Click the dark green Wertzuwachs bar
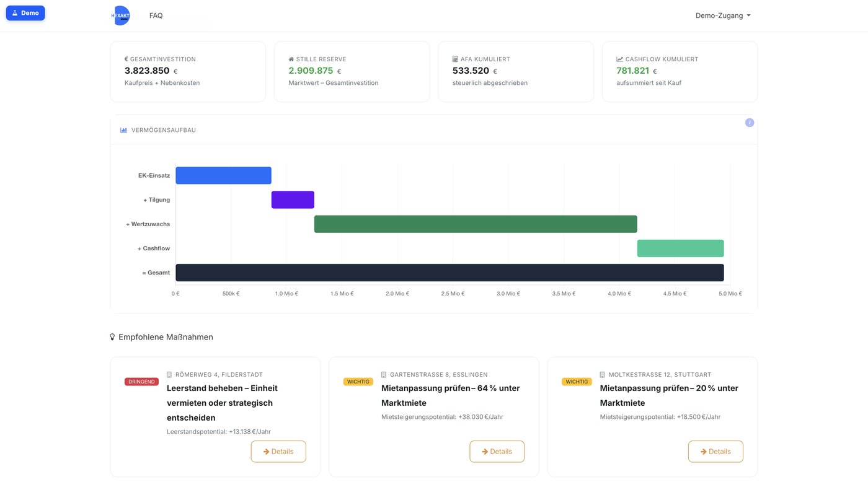The height and width of the screenshot is (482, 868). pyautogui.click(x=476, y=224)
